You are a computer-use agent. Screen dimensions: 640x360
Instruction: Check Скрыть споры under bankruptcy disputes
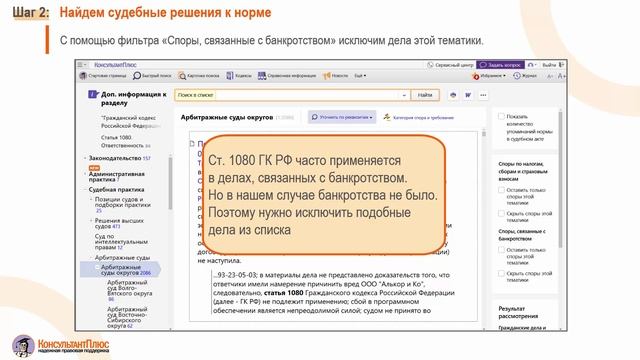(x=501, y=273)
